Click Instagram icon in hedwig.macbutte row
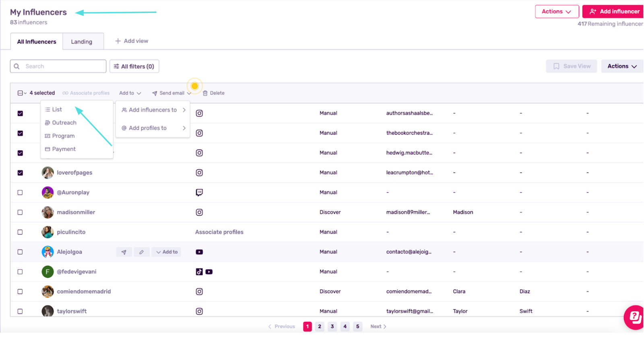This screenshot has width=644, height=337. pos(199,153)
